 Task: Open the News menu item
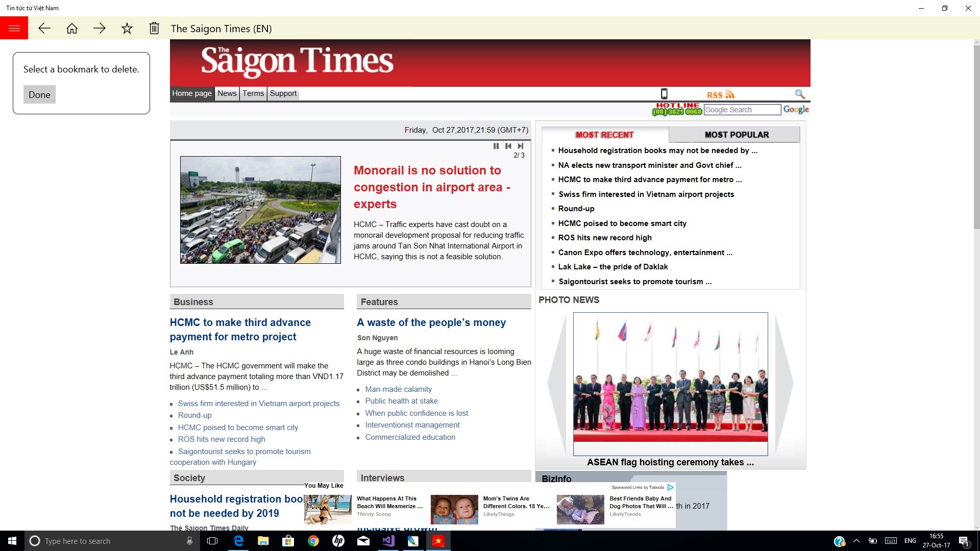[227, 93]
